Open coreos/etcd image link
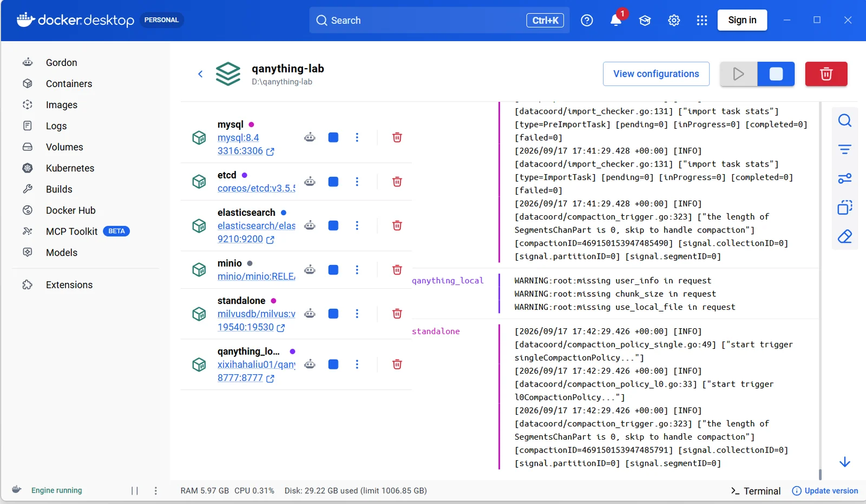This screenshot has width=866, height=504. 257,189
